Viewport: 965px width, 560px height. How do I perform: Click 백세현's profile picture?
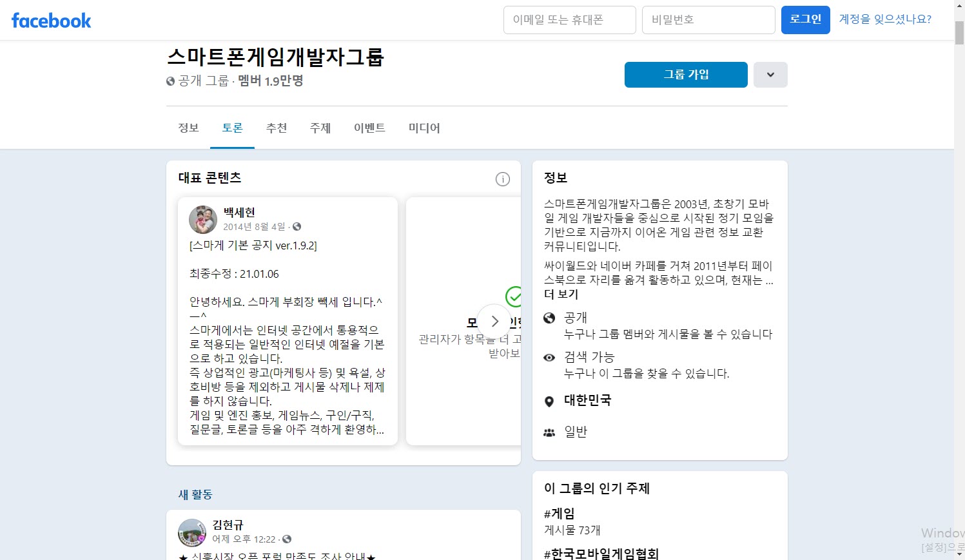203,220
